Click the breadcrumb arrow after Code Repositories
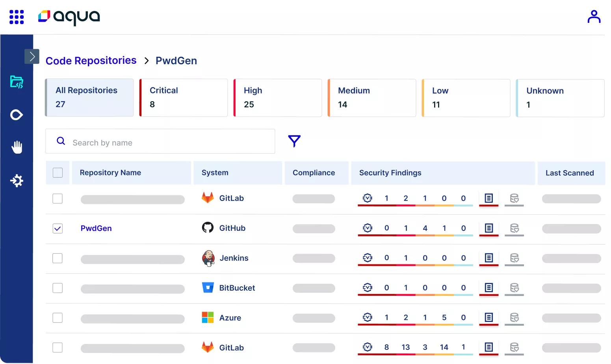 [x=146, y=61]
